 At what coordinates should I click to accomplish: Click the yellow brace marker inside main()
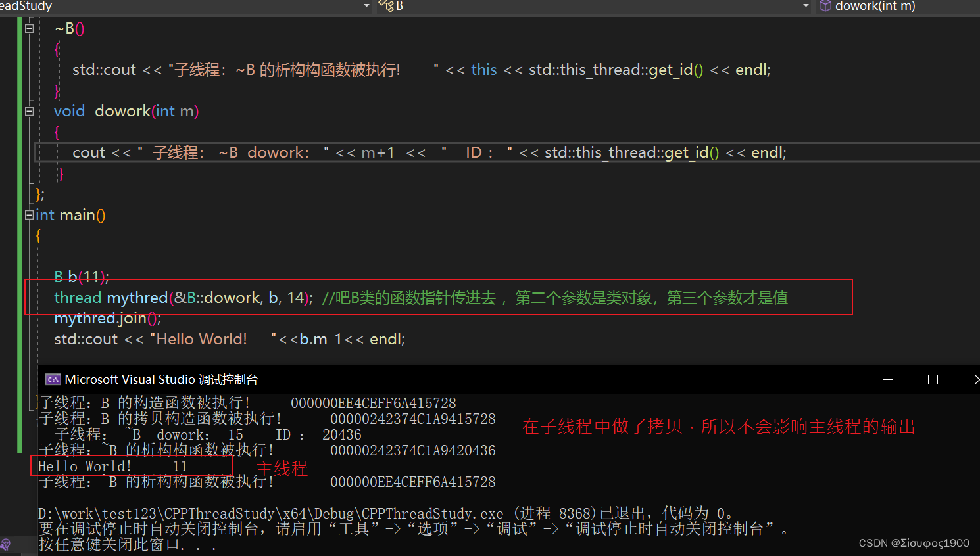[x=37, y=235]
